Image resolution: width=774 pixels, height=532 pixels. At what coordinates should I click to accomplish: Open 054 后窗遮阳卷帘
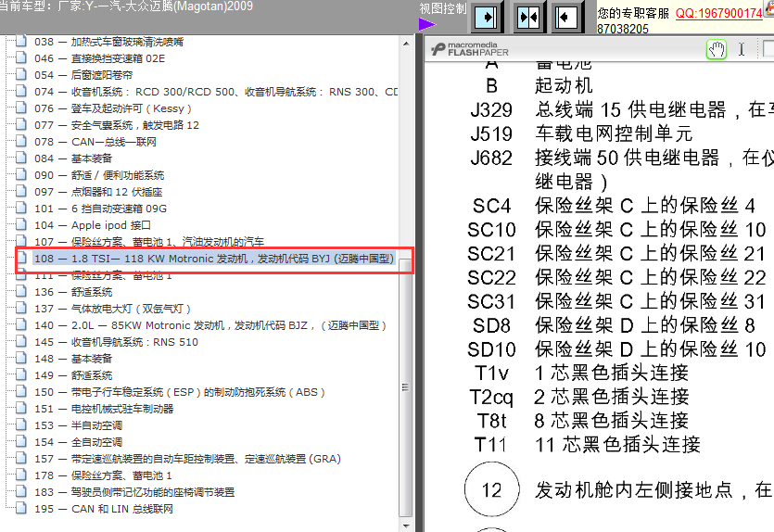83,75
